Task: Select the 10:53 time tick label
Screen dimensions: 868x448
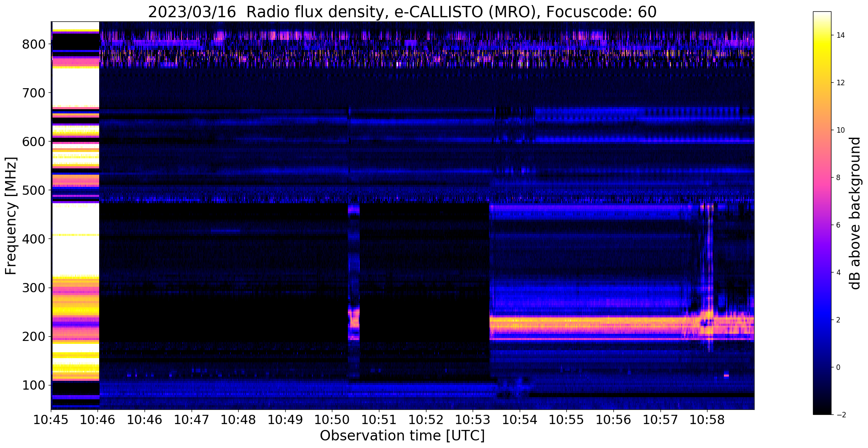Action: pos(473,420)
